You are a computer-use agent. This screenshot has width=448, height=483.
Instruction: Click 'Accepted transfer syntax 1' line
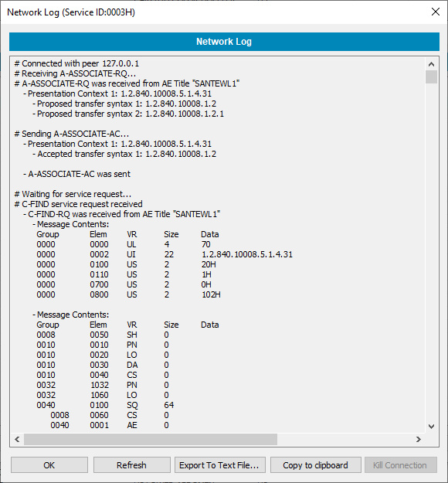click(x=124, y=154)
